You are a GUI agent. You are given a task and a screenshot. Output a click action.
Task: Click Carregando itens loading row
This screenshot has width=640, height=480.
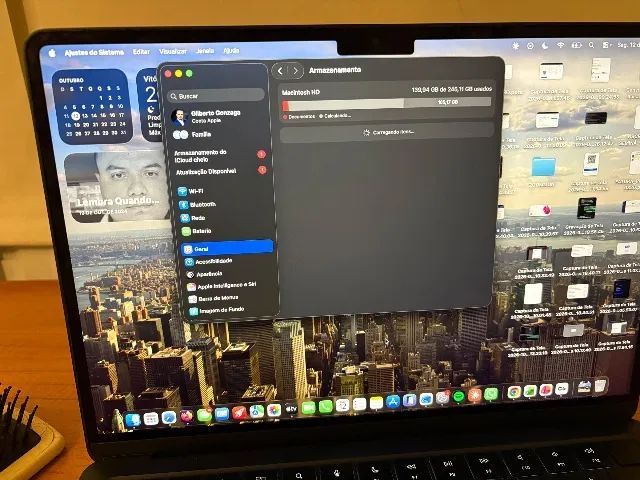[387, 133]
